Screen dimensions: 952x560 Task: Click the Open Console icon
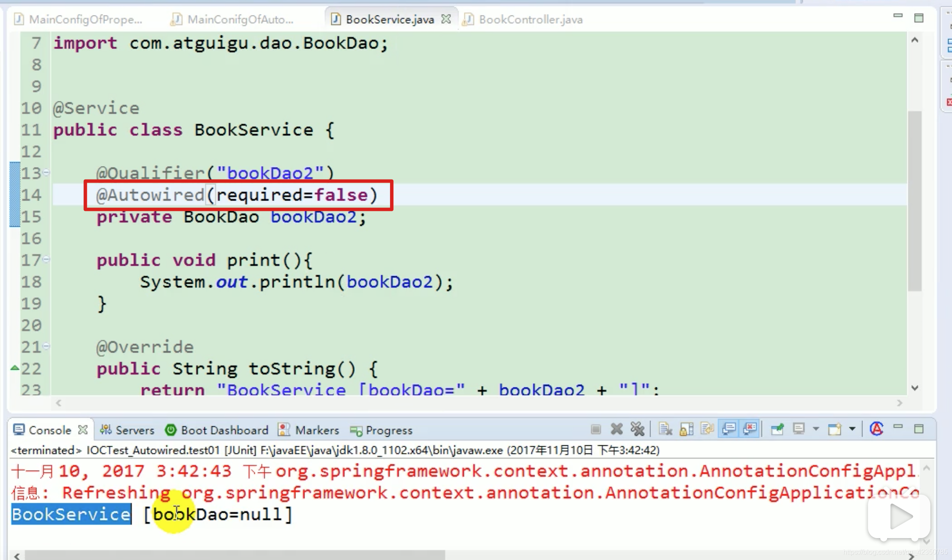pyautogui.click(x=835, y=429)
